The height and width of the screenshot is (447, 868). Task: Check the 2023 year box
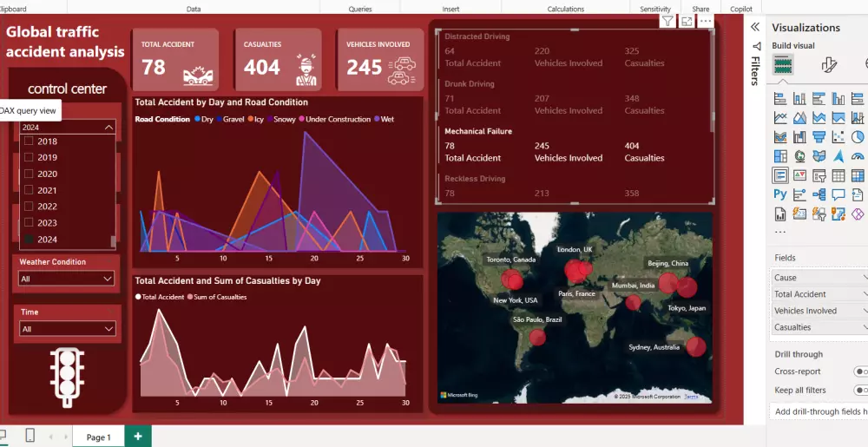pyautogui.click(x=29, y=223)
